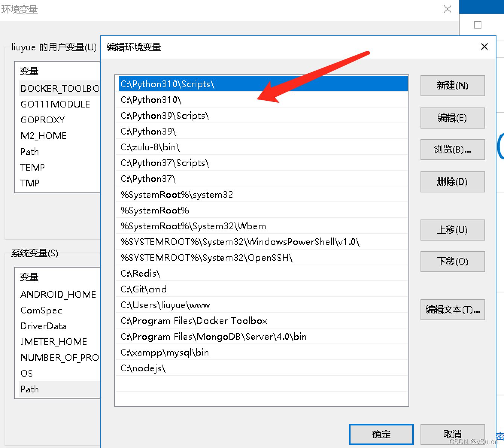Select TMP user variable
Image resolution: width=504 pixels, height=448 pixels.
59,183
